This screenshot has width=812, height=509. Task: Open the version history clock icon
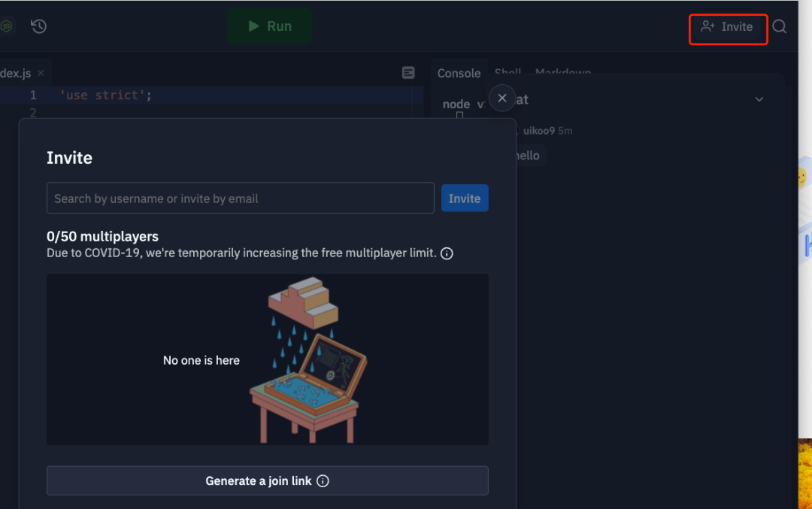click(x=39, y=26)
